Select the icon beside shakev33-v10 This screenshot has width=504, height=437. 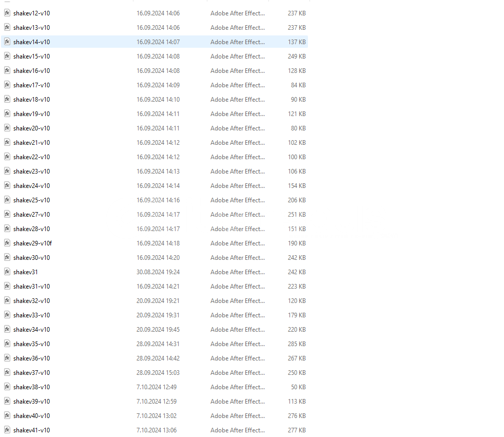(x=7, y=315)
